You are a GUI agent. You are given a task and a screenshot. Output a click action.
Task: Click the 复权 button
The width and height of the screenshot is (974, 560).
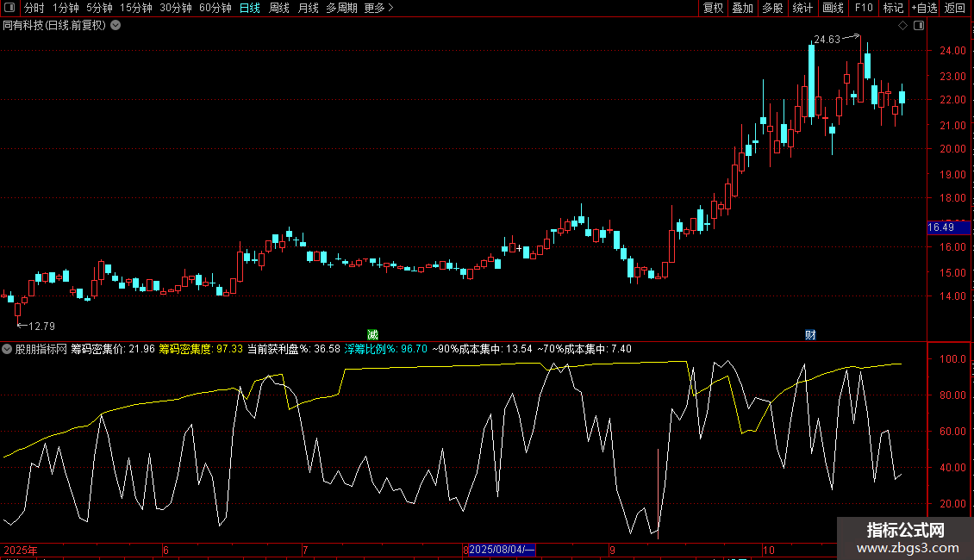coord(713,8)
